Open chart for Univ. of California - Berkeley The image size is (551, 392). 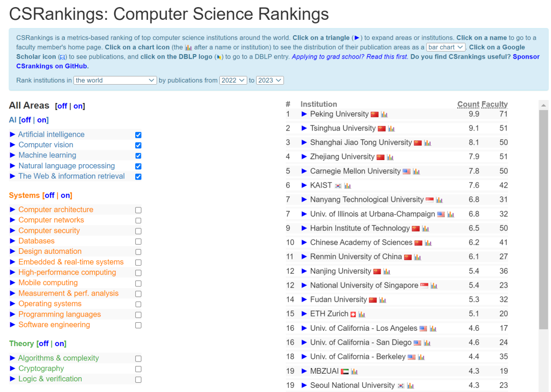[421, 356]
